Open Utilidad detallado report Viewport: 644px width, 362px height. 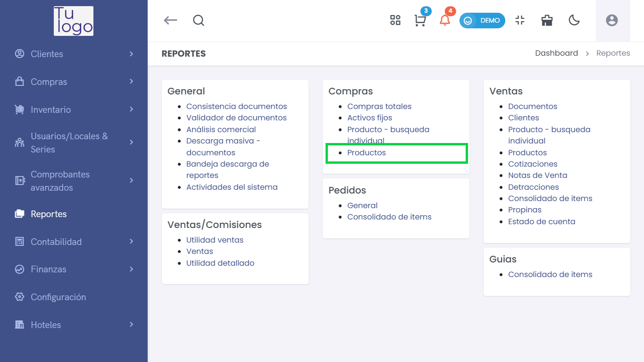(x=220, y=263)
